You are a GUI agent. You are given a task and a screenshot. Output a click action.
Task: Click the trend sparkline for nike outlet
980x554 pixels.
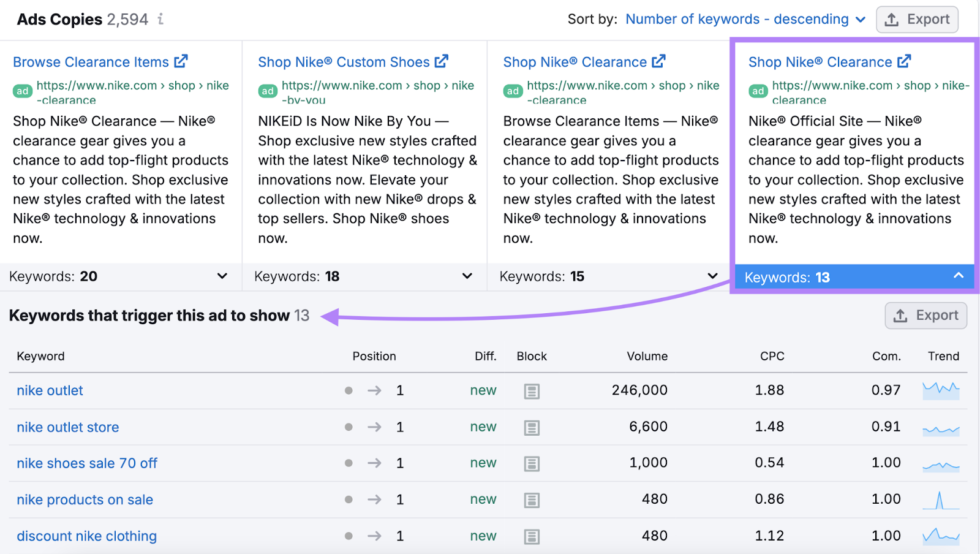[942, 390]
